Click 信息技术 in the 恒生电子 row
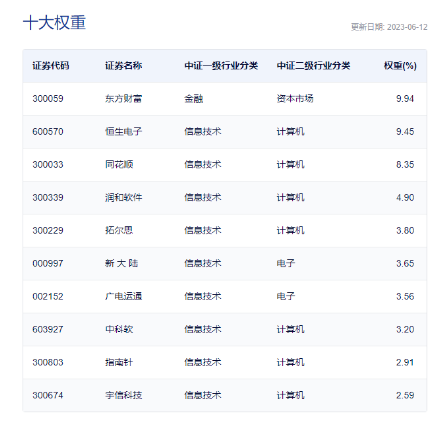Screen dimensions: 438x421 [x=203, y=132]
